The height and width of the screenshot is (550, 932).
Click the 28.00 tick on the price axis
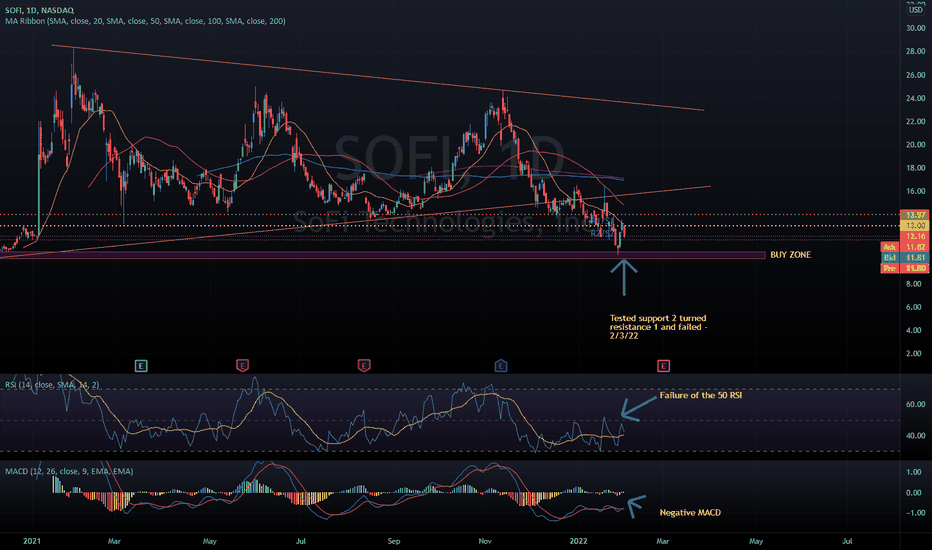tap(915, 51)
